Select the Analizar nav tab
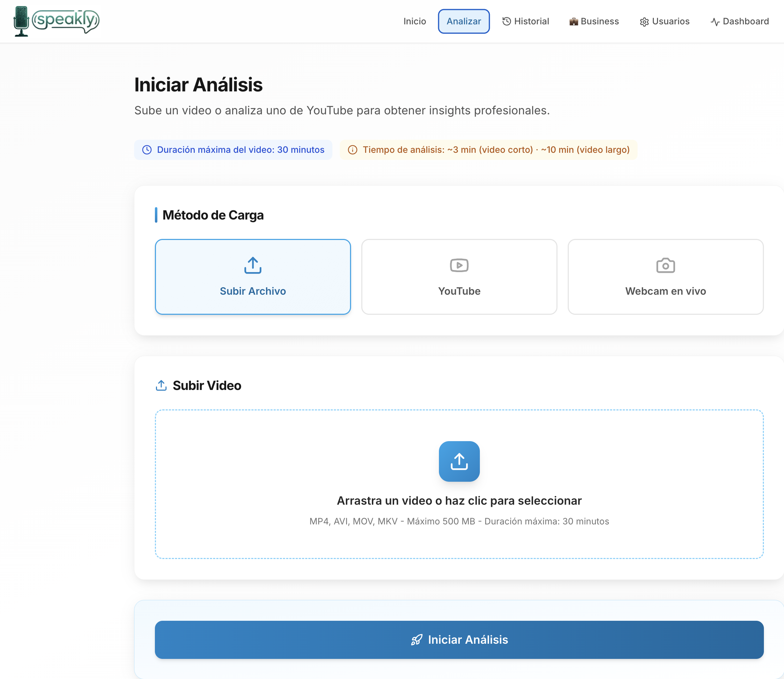The image size is (784, 679). (464, 21)
